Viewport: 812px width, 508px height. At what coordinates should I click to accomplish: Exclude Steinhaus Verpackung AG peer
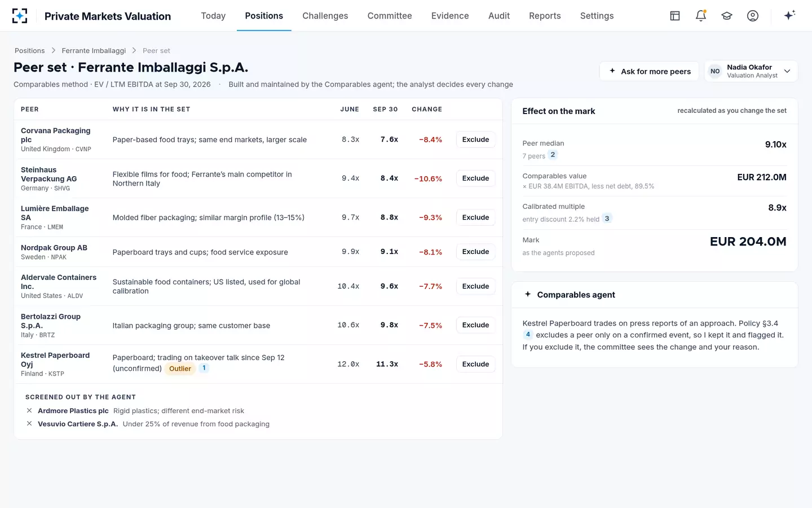click(x=475, y=178)
